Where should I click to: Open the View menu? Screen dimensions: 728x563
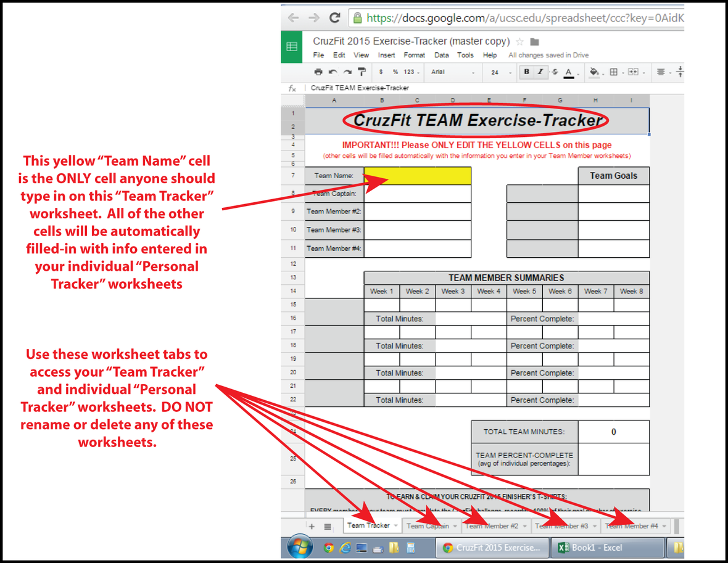tap(361, 55)
